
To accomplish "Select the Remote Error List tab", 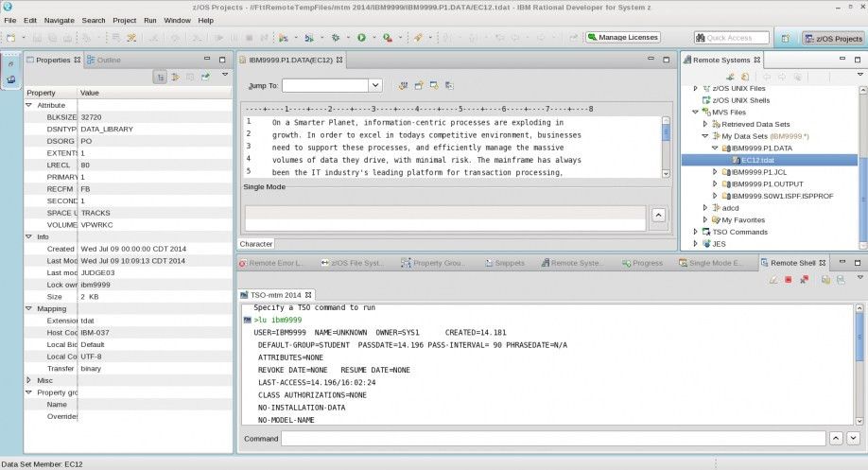I will pos(270,263).
